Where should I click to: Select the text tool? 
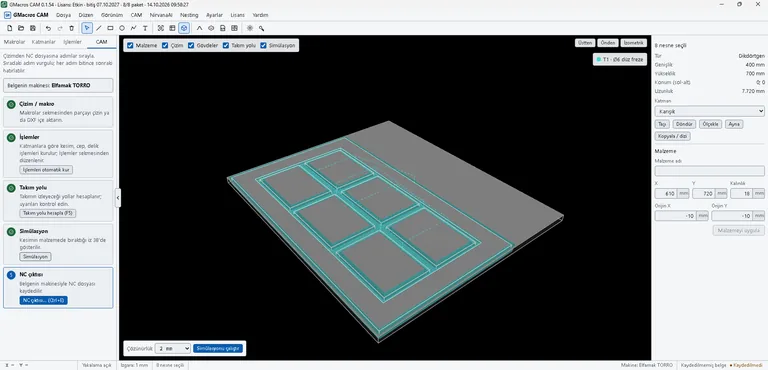tap(145, 28)
